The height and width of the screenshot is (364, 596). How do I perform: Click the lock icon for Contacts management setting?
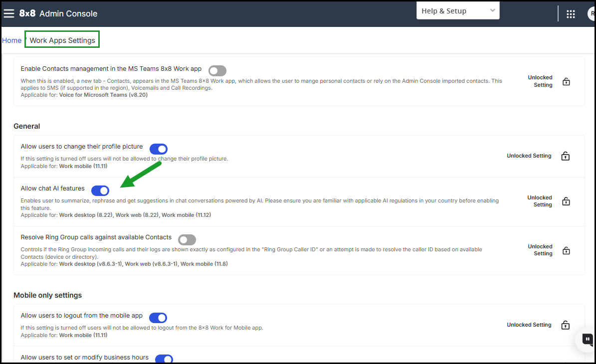pyautogui.click(x=566, y=81)
